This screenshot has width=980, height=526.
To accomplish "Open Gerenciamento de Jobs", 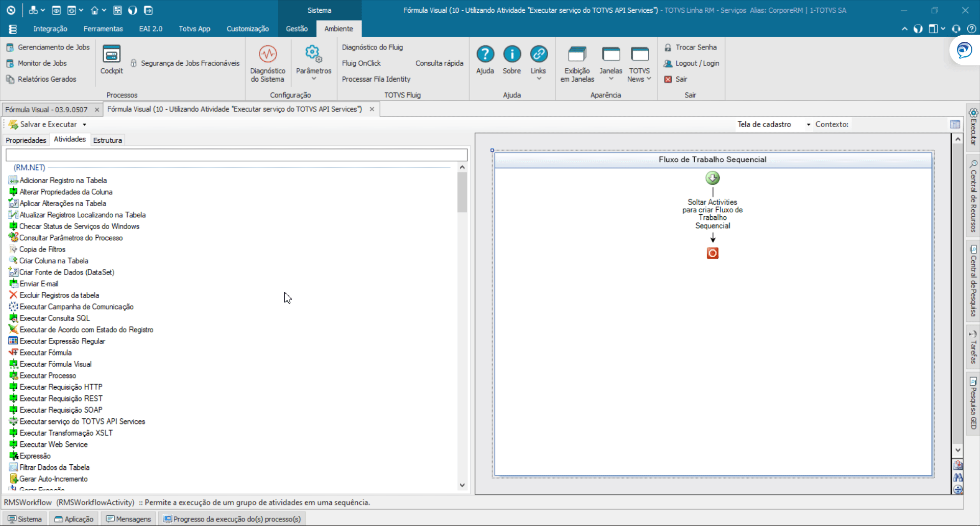I will tap(48, 47).
